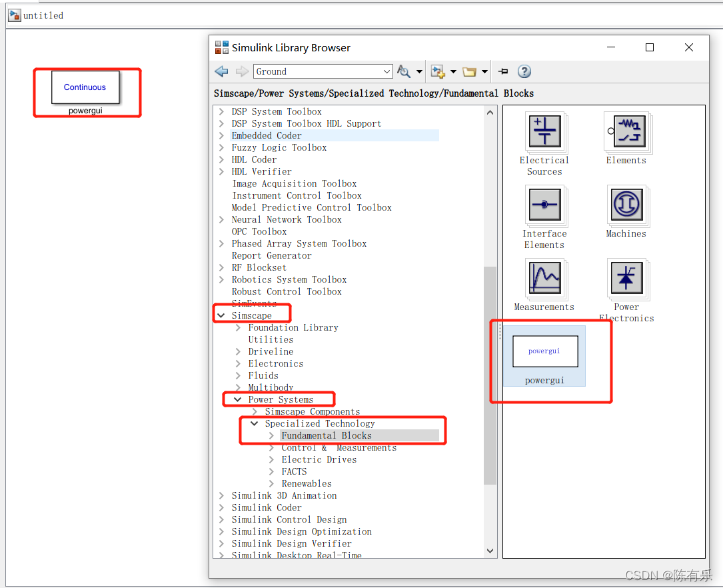
Task: Expand the Foundation Library node
Action: click(x=238, y=327)
